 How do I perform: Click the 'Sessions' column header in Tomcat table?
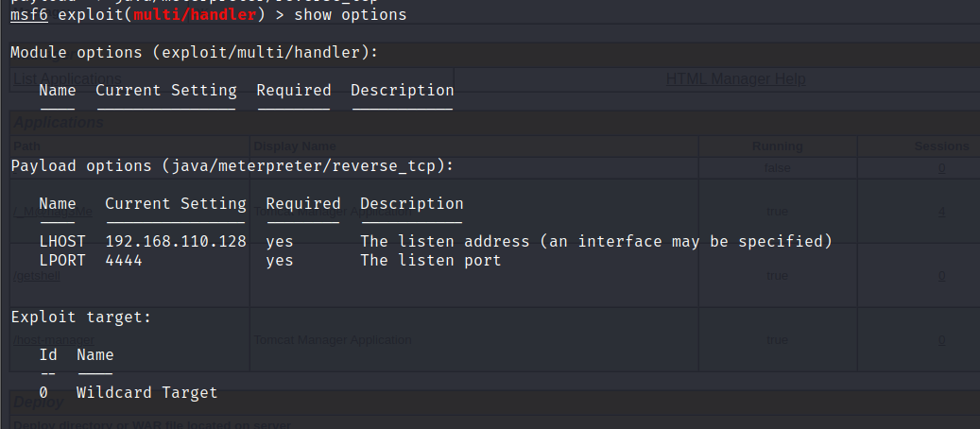tap(942, 146)
